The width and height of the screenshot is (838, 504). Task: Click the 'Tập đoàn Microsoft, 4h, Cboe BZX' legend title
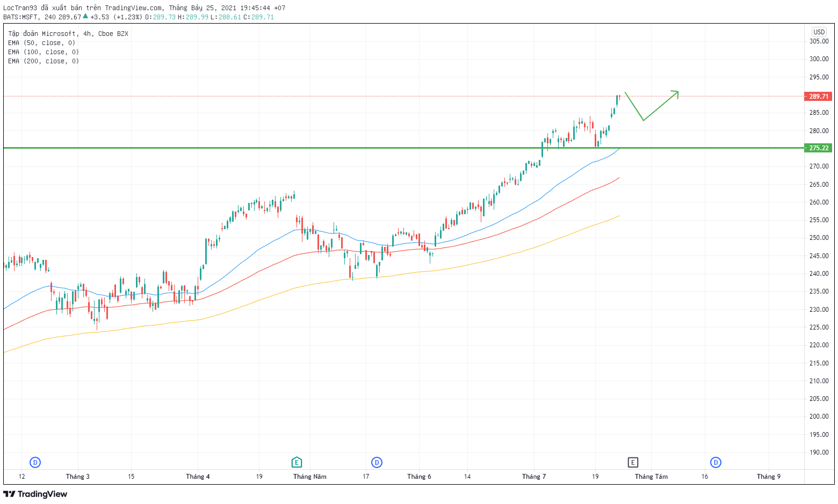pos(68,34)
